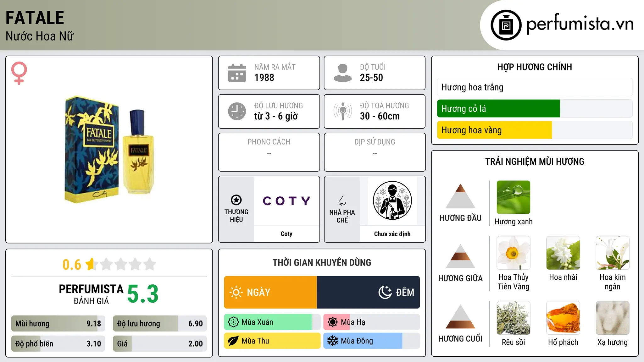
Task: Click the Hương đầu pyramid icon
Action: click(x=460, y=196)
